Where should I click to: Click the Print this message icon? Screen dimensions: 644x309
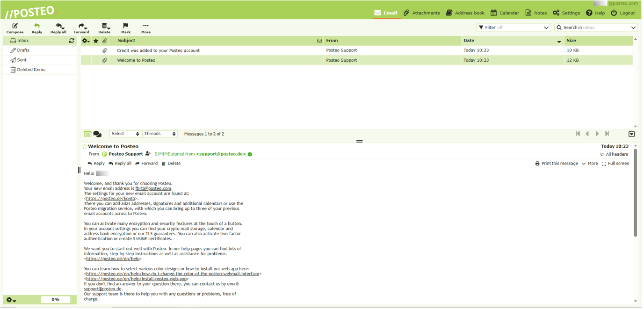click(x=537, y=164)
